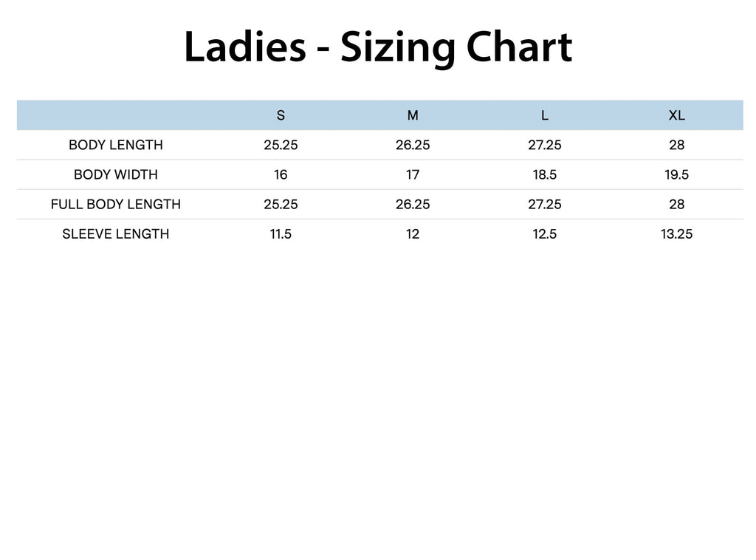
Task: Click sleeve length value 12 for M
Action: click(x=413, y=233)
